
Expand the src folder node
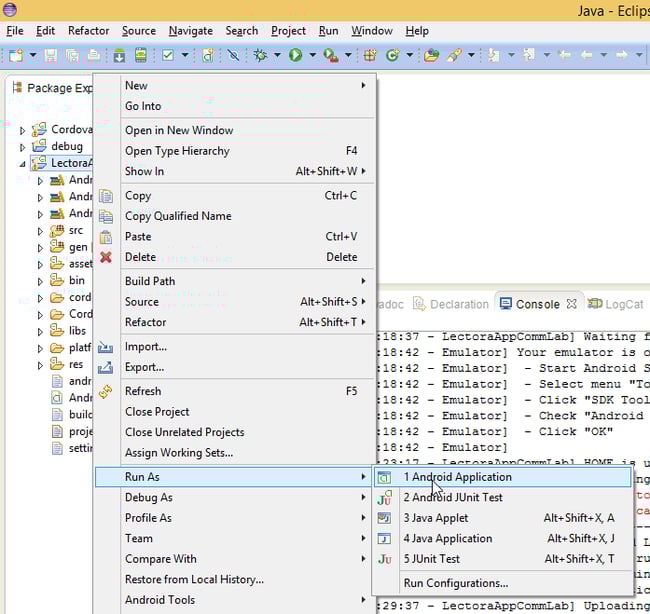40,231
